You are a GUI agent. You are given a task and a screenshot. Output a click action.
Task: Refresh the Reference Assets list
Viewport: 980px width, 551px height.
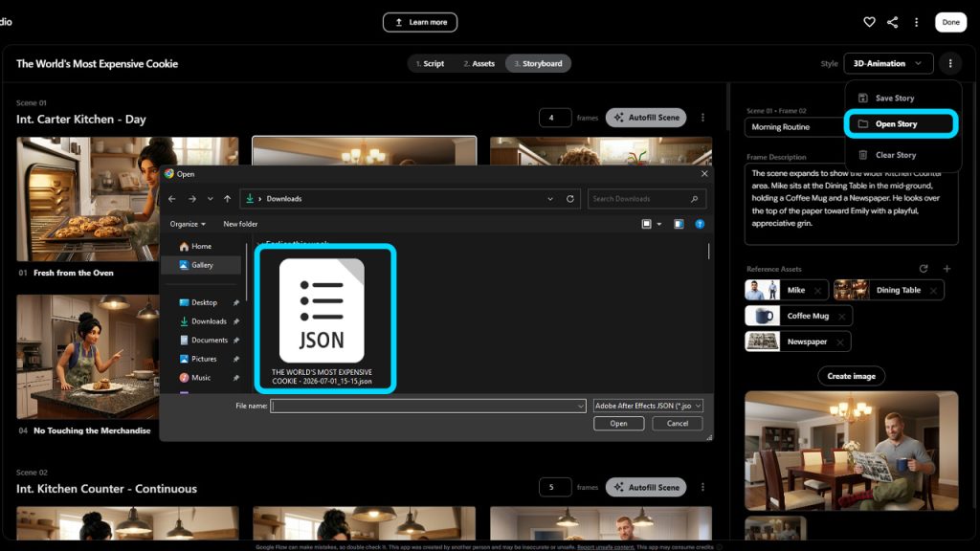924,269
